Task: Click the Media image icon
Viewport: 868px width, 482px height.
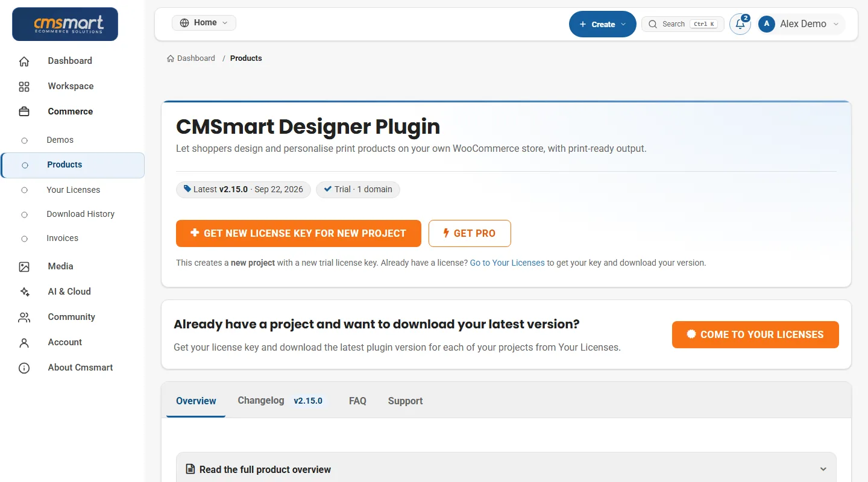Action: (x=24, y=266)
